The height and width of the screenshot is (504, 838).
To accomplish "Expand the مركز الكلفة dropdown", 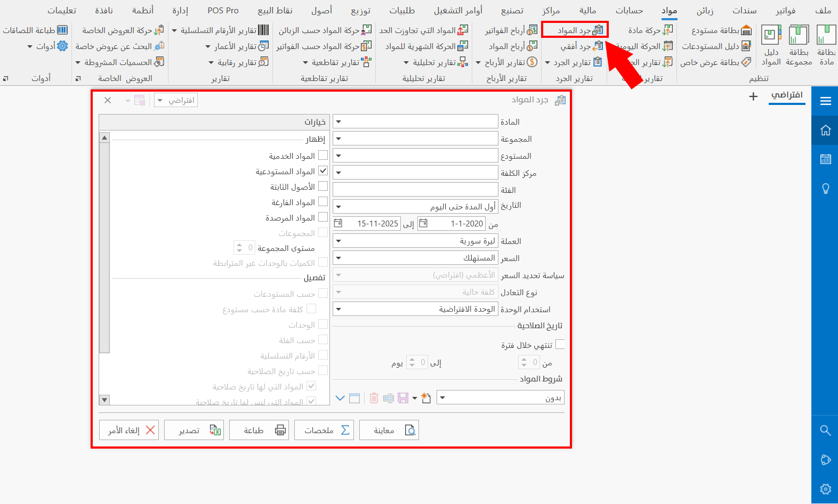I will 339,173.
